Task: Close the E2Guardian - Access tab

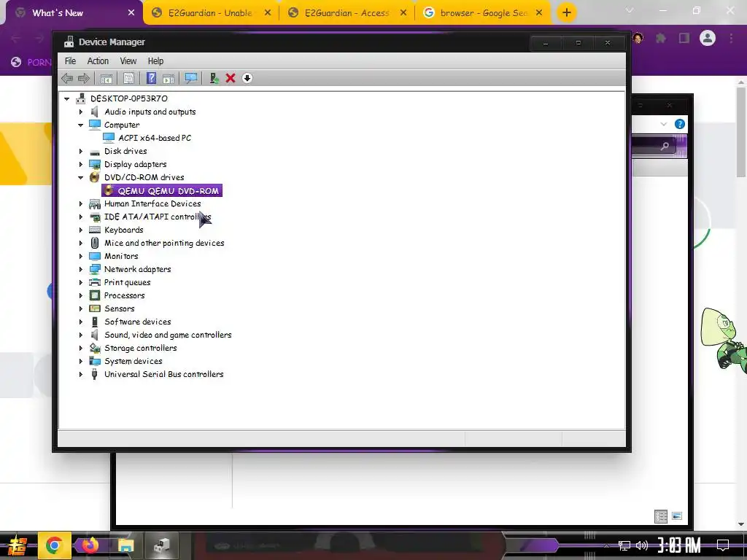Action: [x=403, y=13]
